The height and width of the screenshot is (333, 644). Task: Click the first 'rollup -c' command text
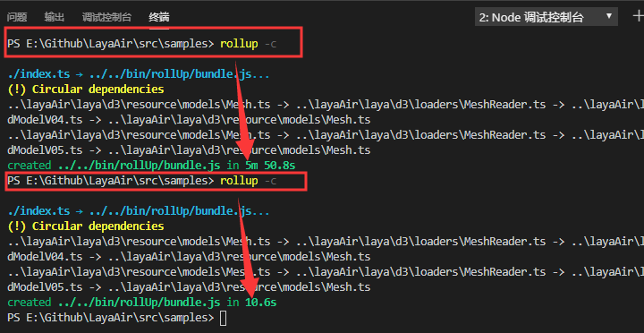[x=248, y=44]
